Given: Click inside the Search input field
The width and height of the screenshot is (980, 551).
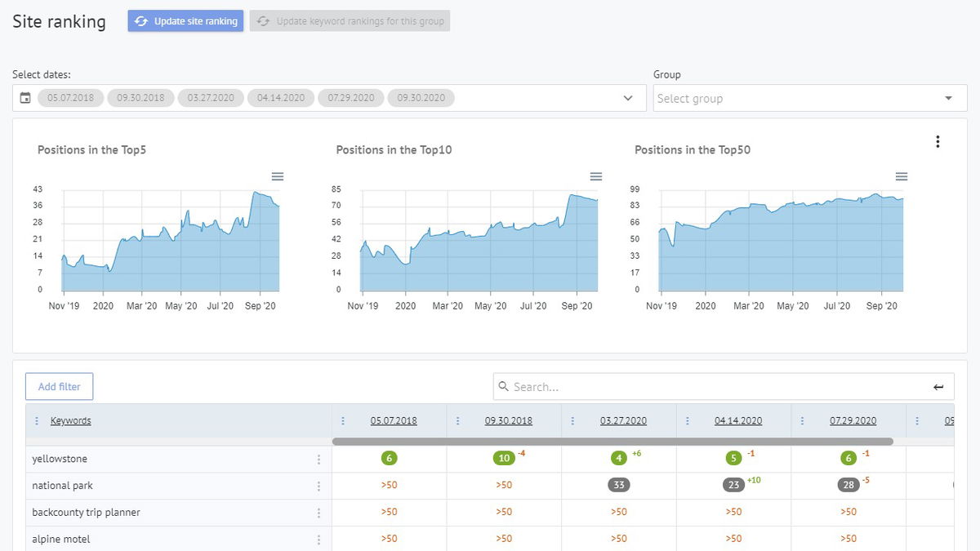Looking at the screenshot, I should [653, 386].
